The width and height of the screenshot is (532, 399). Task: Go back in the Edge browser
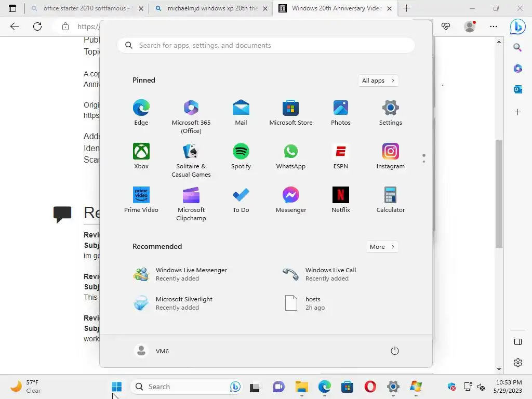[14, 26]
